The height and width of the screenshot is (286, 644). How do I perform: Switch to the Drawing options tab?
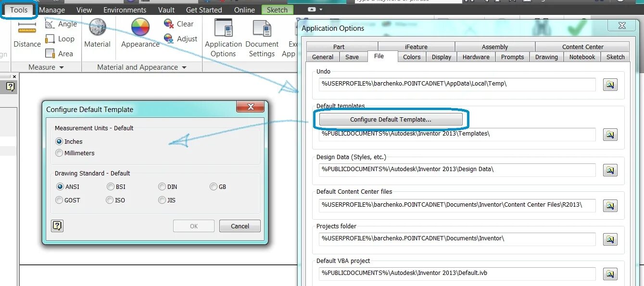(546, 57)
